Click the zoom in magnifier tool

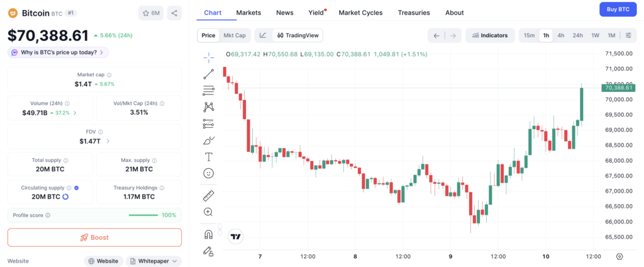pos(208,212)
